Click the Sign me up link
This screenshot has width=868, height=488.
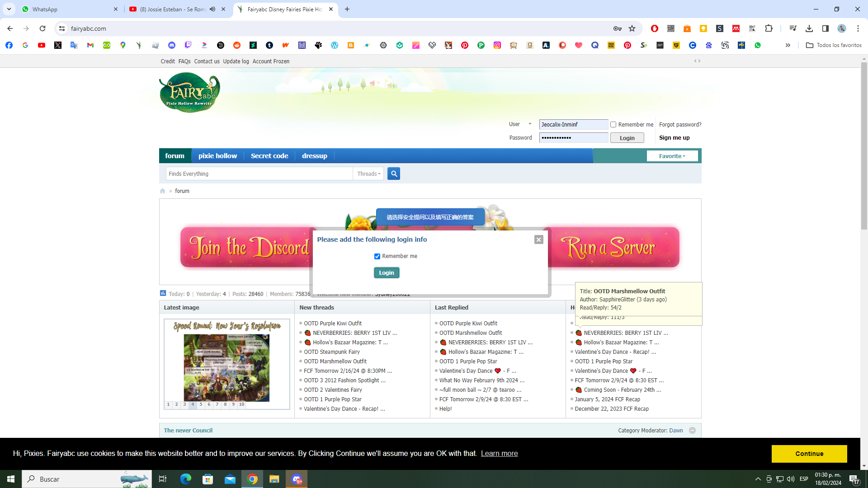pyautogui.click(x=675, y=138)
